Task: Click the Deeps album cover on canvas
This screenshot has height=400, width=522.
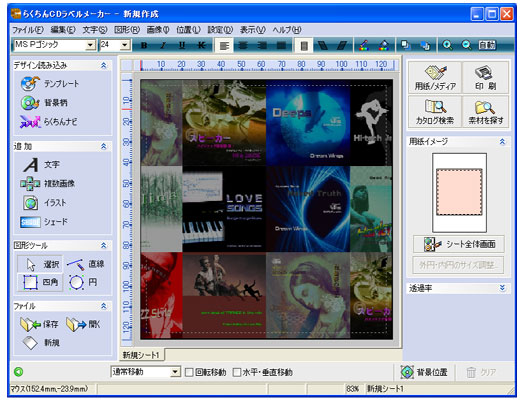Action: pyautogui.click(x=308, y=122)
